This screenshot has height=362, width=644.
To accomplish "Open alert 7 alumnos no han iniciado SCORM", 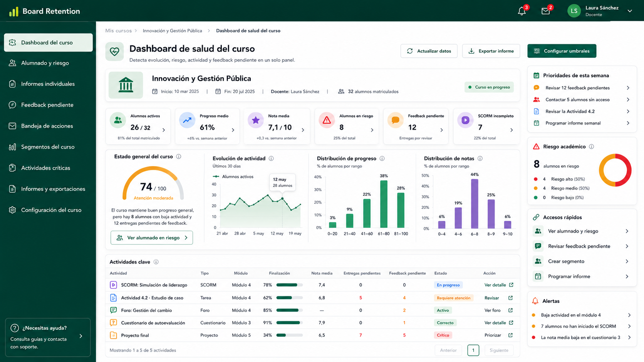I will click(582, 326).
